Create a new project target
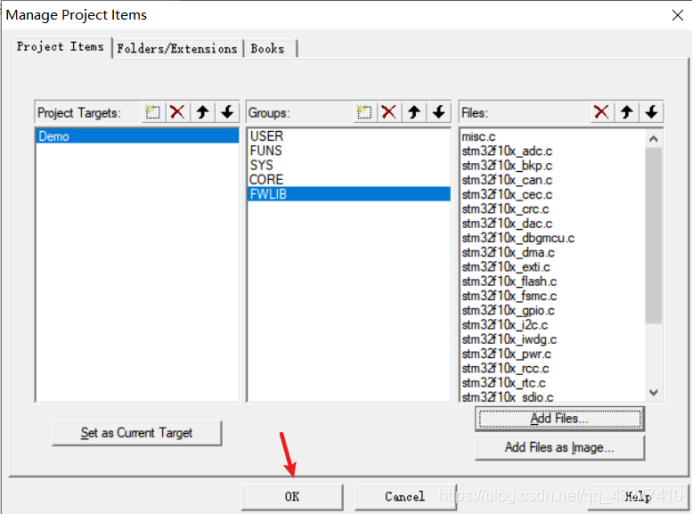 tap(153, 112)
